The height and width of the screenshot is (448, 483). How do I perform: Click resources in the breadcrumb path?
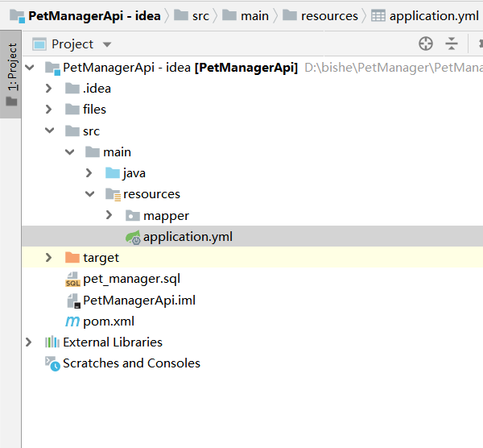pyautogui.click(x=329, y=16)
